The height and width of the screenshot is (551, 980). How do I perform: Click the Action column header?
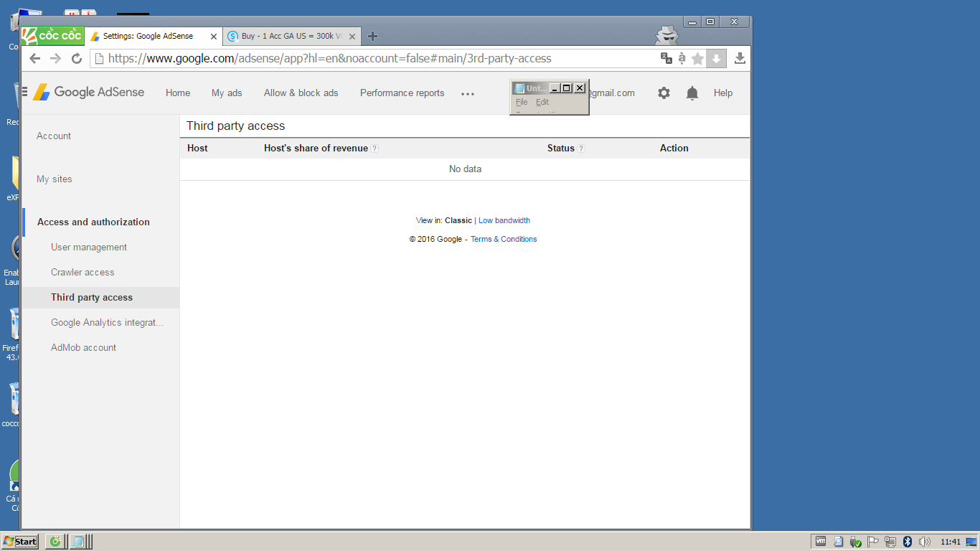pyautogui.click(x=674, y=148)
